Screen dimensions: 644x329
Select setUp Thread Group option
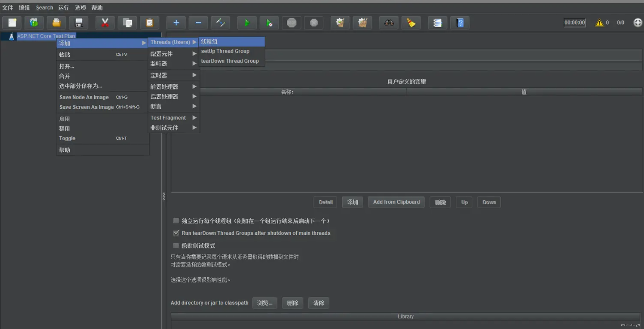coord(225,51)
